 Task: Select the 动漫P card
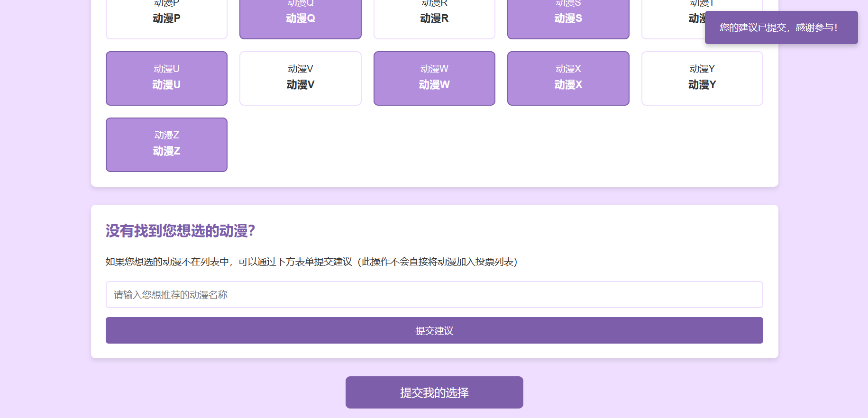click(x=166, y=19)
